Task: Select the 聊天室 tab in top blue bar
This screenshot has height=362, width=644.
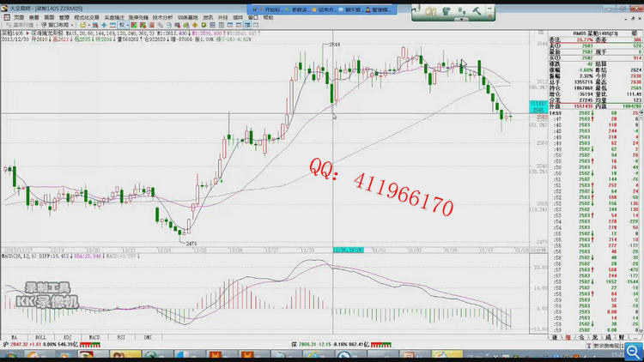Action: coord(351,9)
